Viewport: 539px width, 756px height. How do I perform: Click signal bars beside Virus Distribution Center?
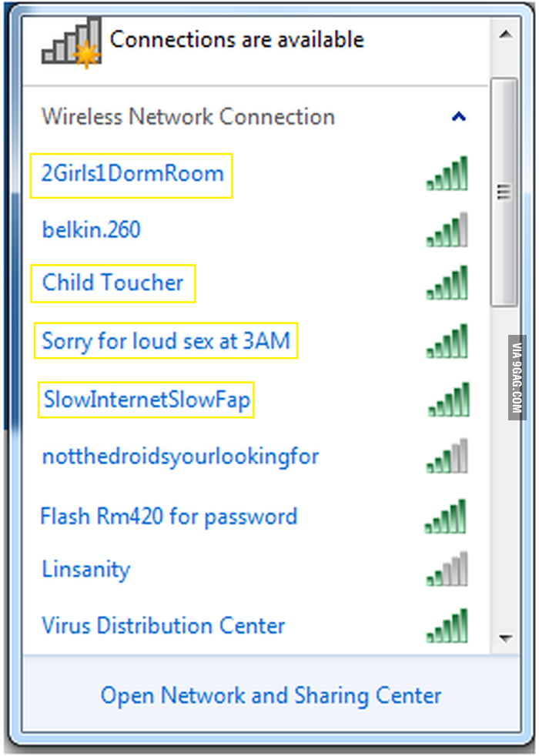tap(447, 626)
